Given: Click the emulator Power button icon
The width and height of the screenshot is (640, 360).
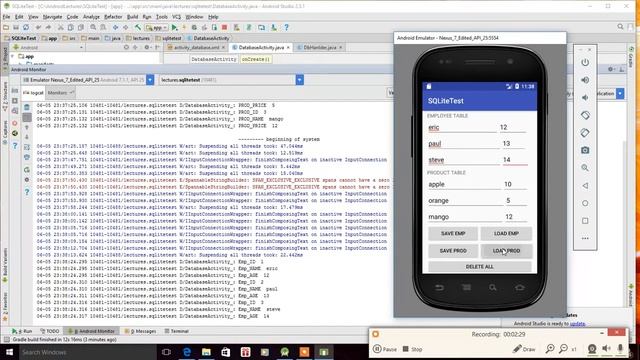Looking at the screenshot, I should tap(585, 62).
